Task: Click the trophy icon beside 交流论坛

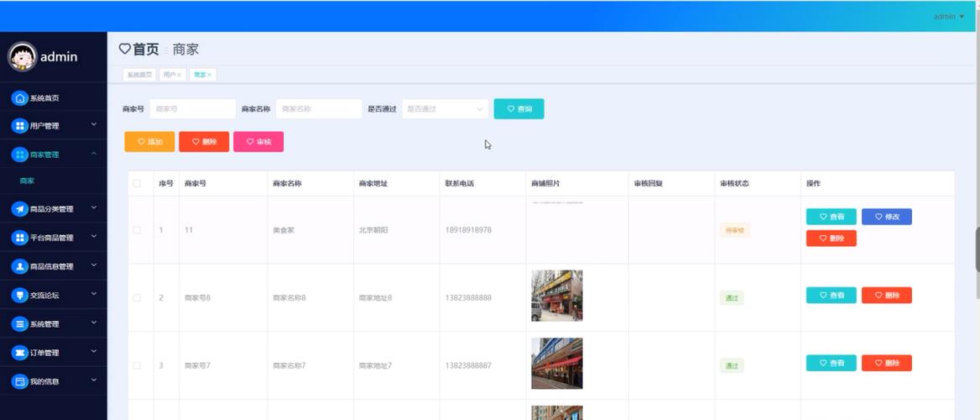Action: 20,296
